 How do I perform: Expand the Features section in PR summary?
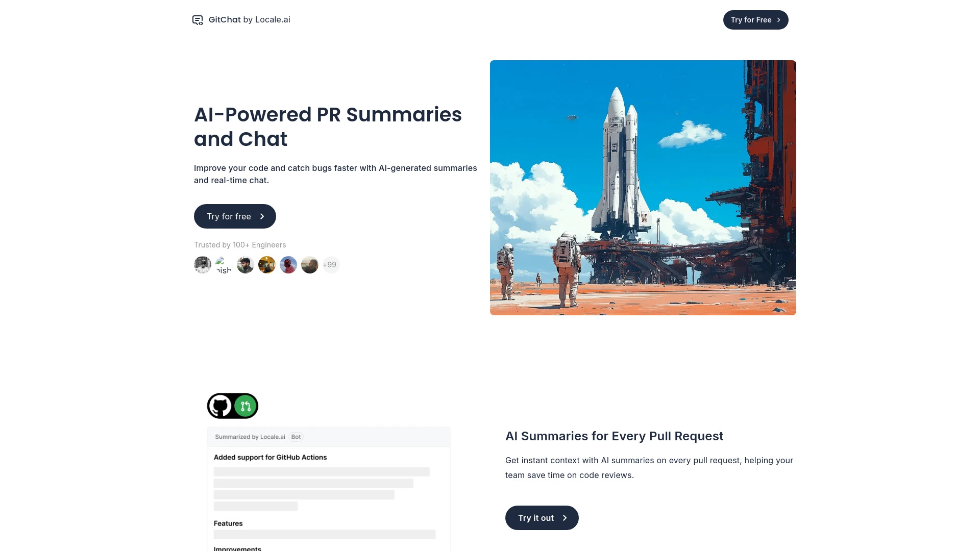tap(228, 523)
